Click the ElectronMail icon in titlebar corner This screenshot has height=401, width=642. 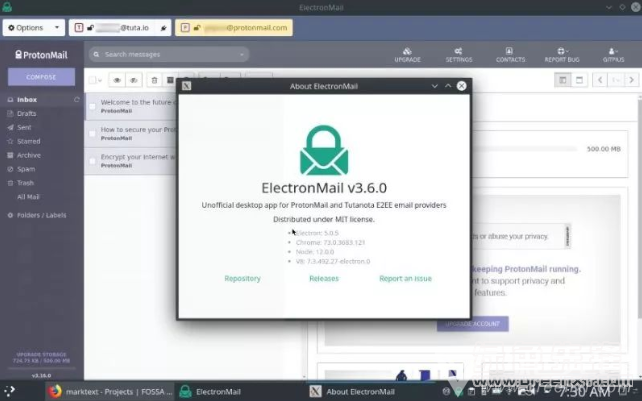pyautogui.click(x=7, y=7)
